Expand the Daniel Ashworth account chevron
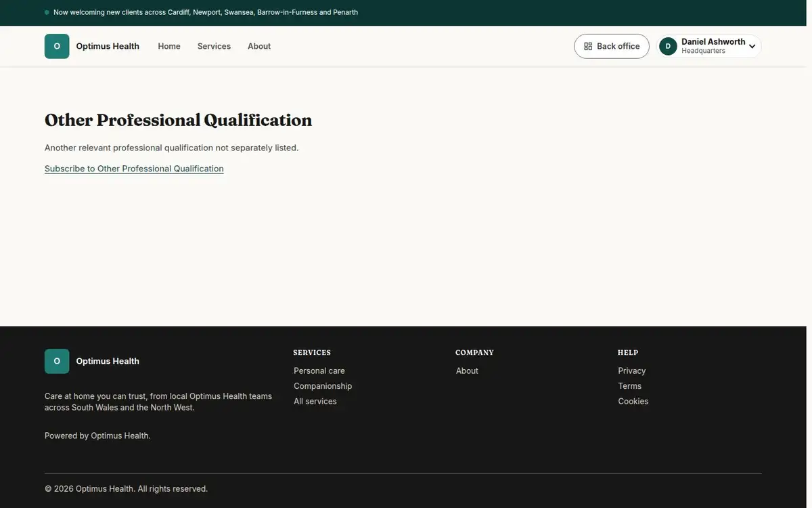The height and width of the screenshot is (508, 812). coord(752,47)
